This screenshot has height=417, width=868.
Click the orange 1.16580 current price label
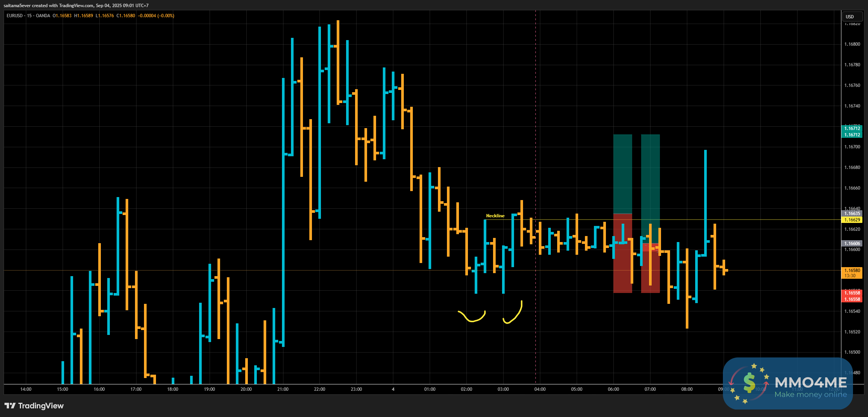(852, 271)
